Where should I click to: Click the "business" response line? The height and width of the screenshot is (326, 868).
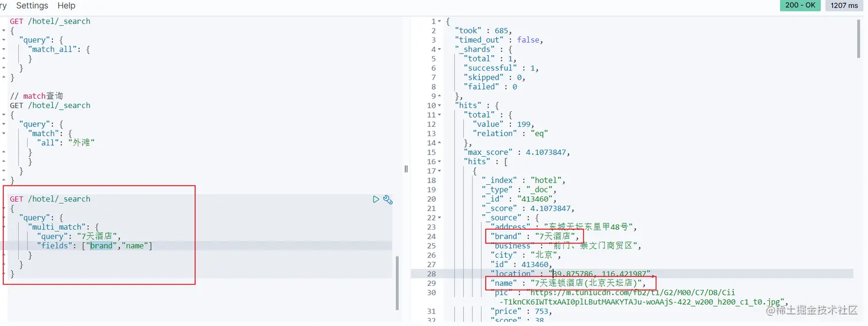565,246
